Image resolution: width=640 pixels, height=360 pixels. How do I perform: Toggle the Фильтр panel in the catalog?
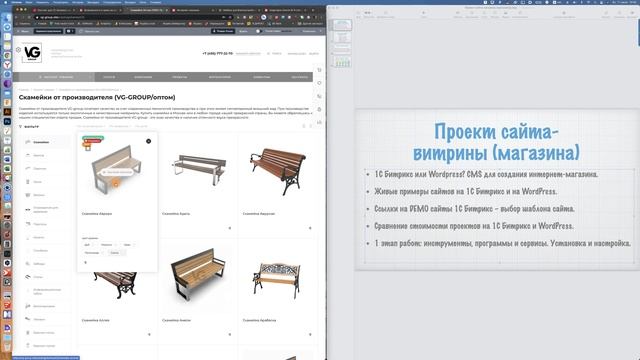click(x=29, y=127)
